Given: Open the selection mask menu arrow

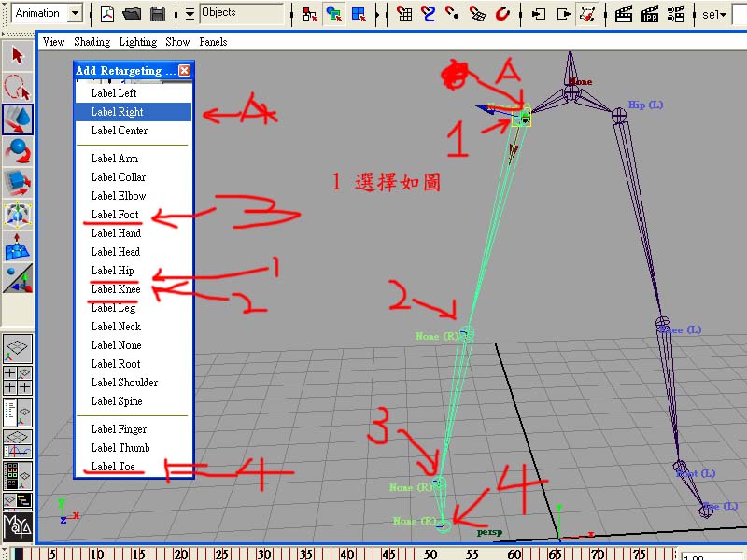Looking at the screenshot, I should point(190,14).
